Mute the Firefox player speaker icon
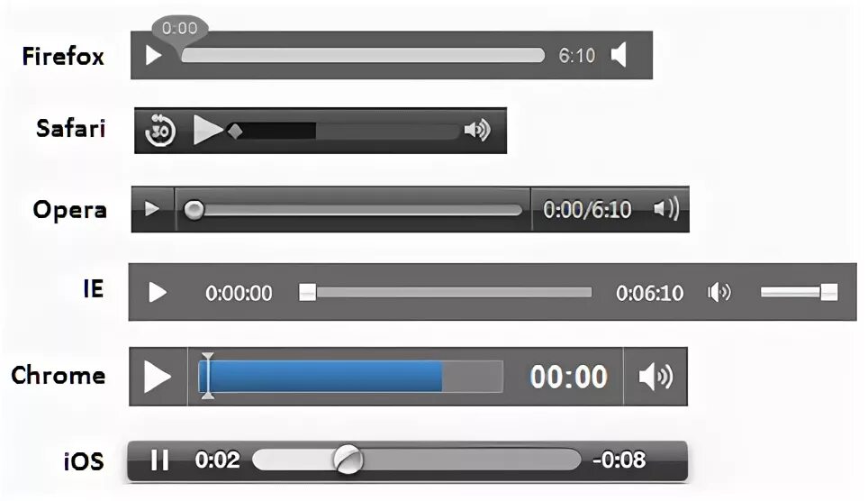Image resolution: width=868 pixels, height=501 pixels. 619,55
